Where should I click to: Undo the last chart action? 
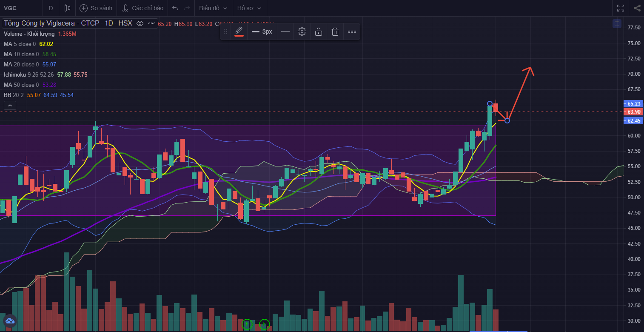pyautogui.click(x=175, y=8)
